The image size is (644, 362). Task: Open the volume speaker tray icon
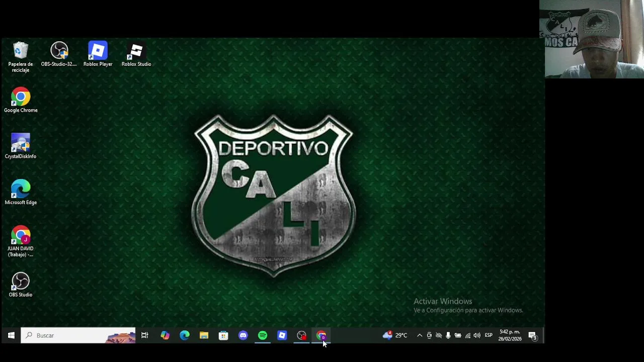pos(477,335)
